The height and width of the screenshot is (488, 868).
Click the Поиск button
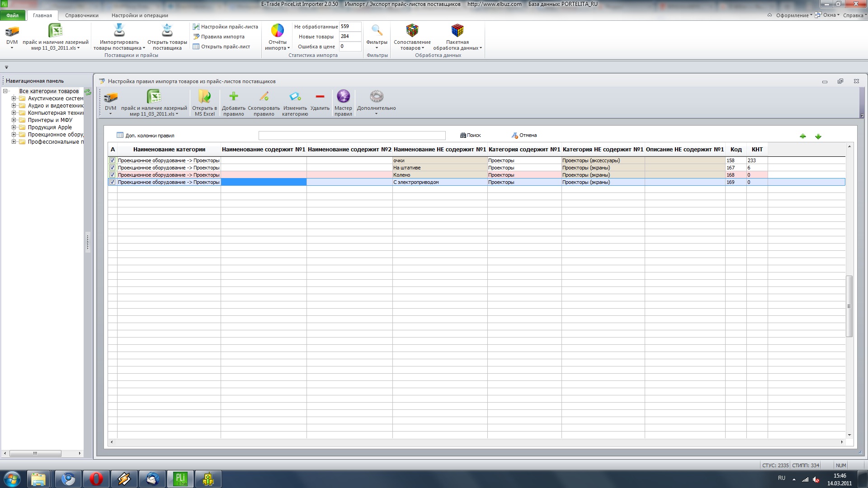pos(470,135)
